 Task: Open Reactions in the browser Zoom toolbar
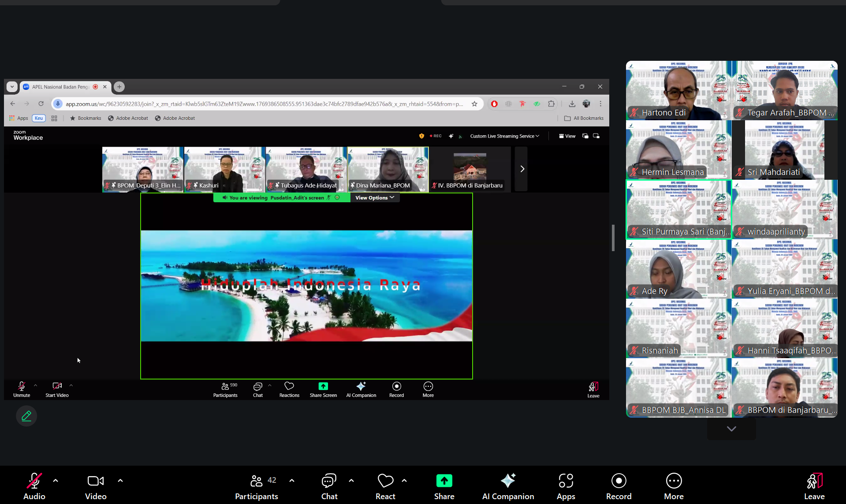[x=289, y=389]
